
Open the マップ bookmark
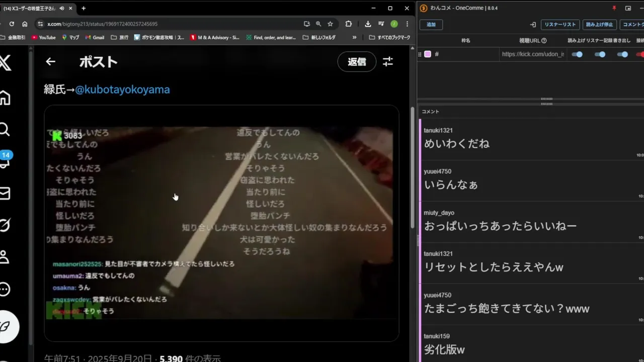click(x=70, y=37)
